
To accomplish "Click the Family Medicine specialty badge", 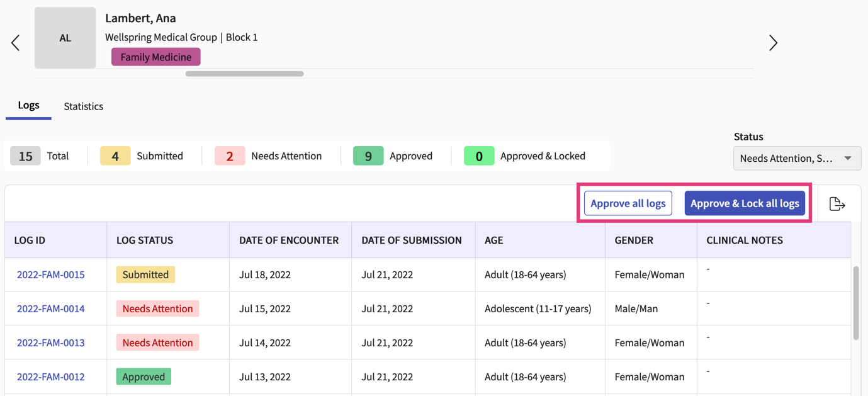I will [x=155, y=57].
